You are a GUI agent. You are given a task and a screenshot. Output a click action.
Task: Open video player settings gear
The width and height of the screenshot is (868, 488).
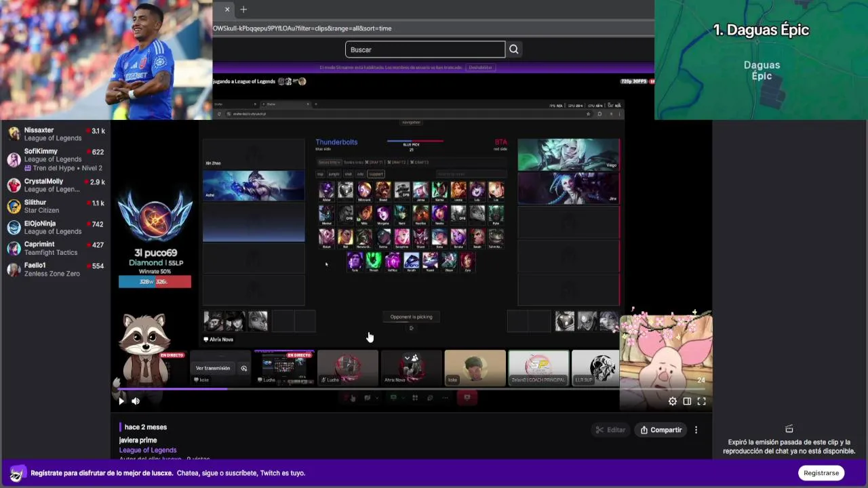coord(673,401)
